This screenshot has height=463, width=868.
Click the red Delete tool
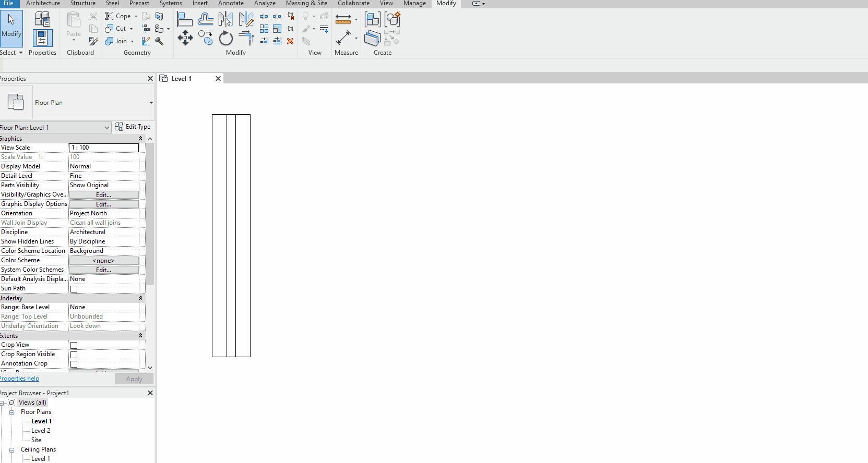290,41
